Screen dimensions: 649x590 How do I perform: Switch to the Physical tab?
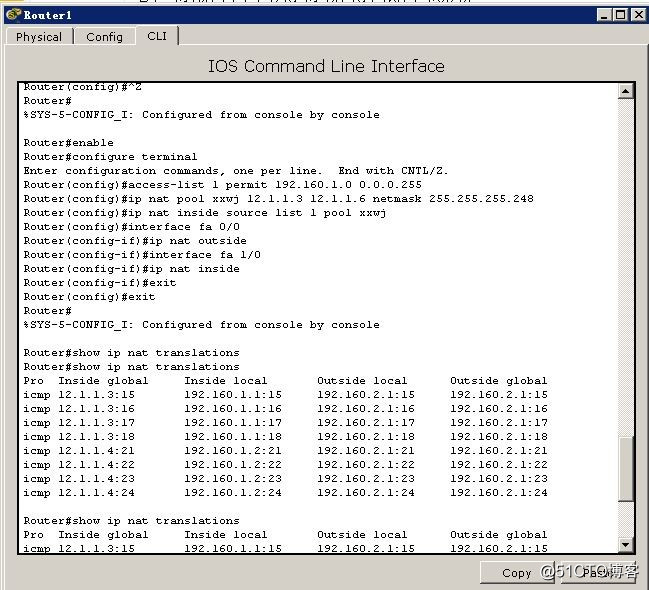pos(39,36)
